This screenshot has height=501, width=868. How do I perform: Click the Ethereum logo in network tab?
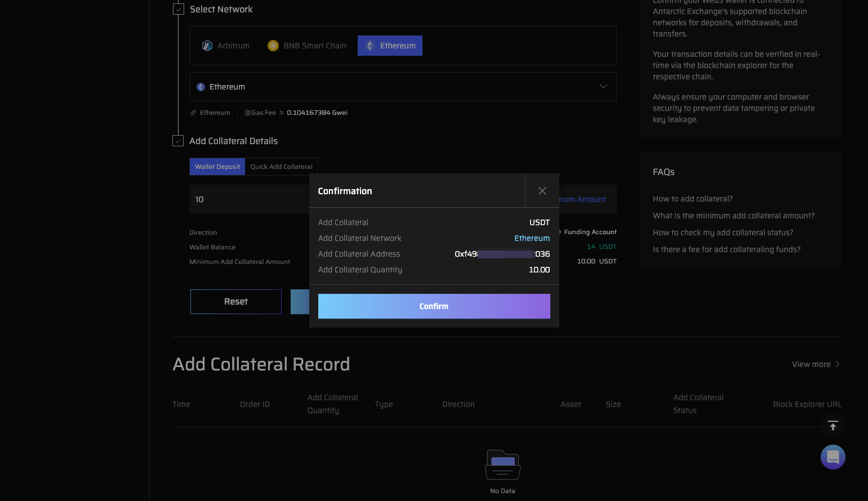tap(370, 46)
